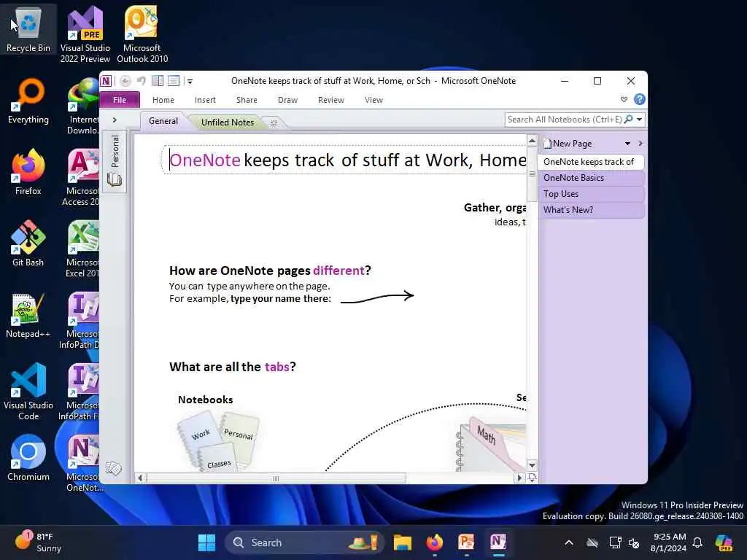
Task: Open the notification bell in system tray
Action: click(697, 542)
